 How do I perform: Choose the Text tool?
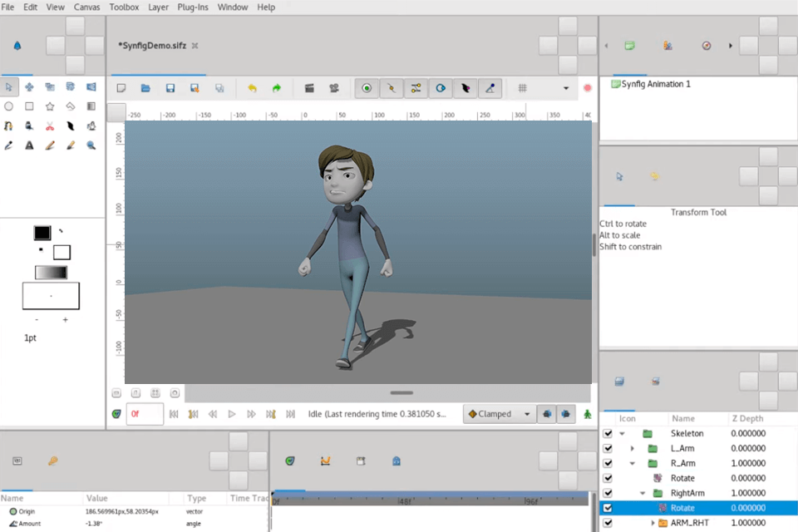pos(29,145)
